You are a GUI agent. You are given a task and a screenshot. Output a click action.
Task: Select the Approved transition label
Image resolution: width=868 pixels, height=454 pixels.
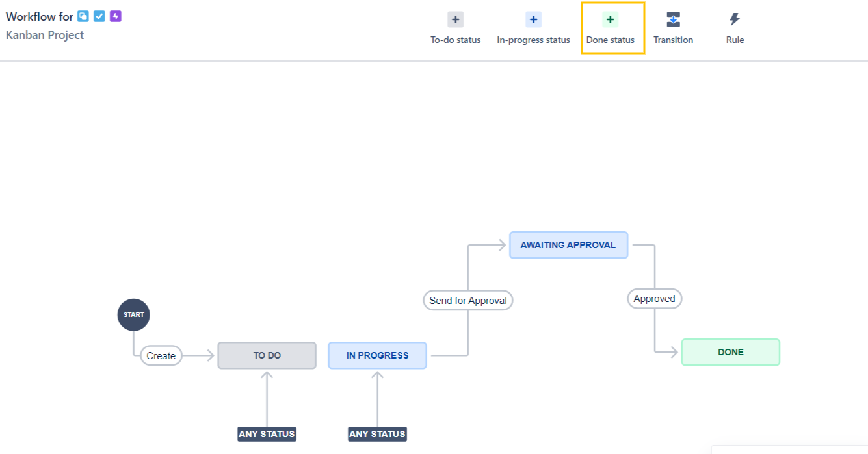655,299
